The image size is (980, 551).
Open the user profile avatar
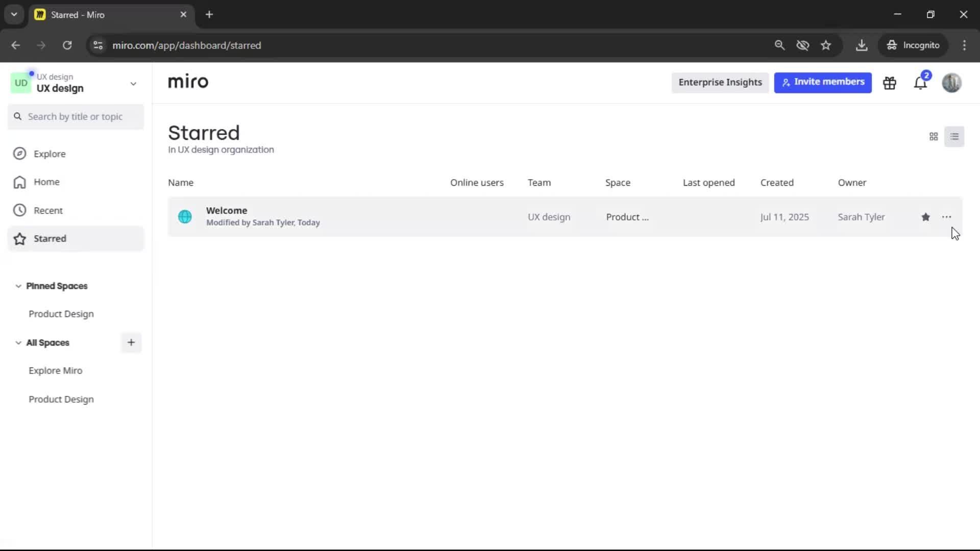(x=952, y=83)
